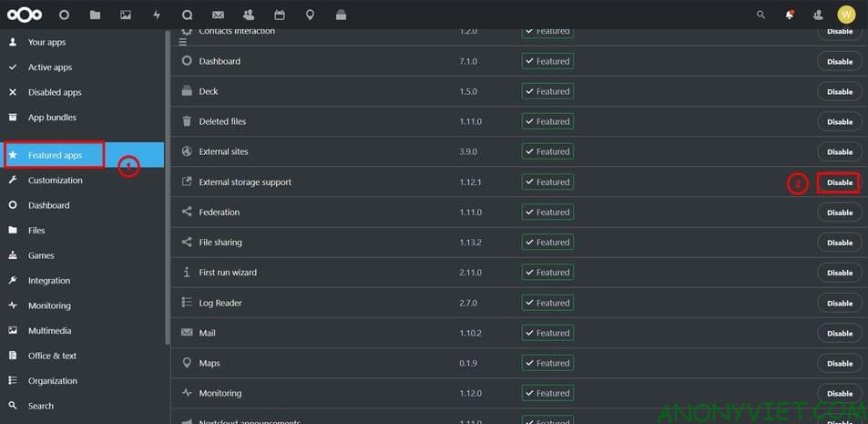Disable the External storage support app
Viewport: 868px width, 424px height.
(x=839, y=182)
